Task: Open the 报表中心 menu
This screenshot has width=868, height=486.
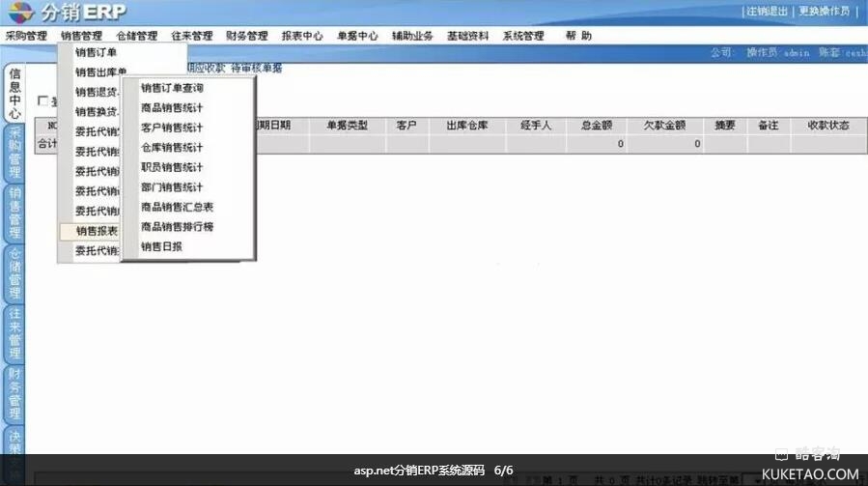Action: coord(302,36)
